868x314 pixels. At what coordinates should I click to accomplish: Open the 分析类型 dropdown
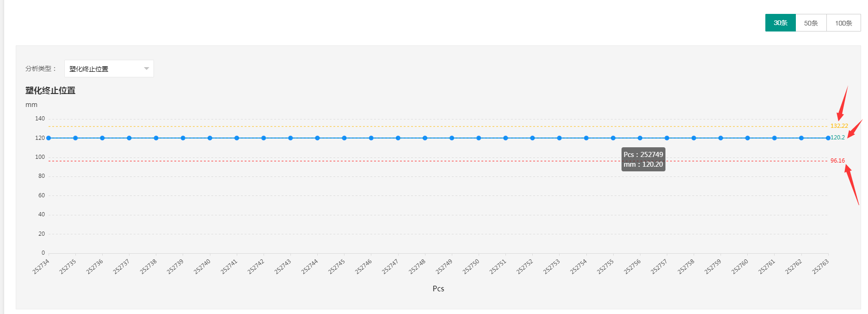pos(109,69)
